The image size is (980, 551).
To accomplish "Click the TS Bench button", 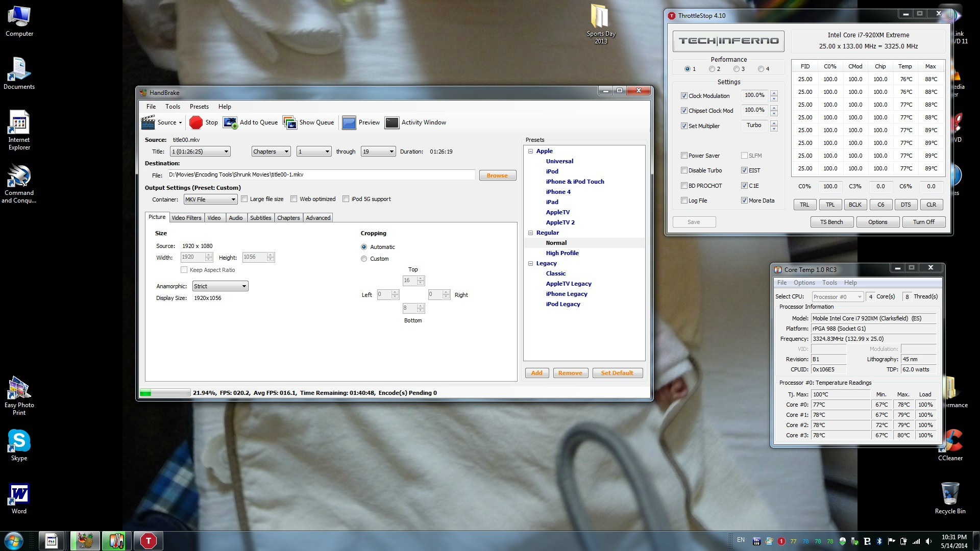I will (x=831, y=222).
